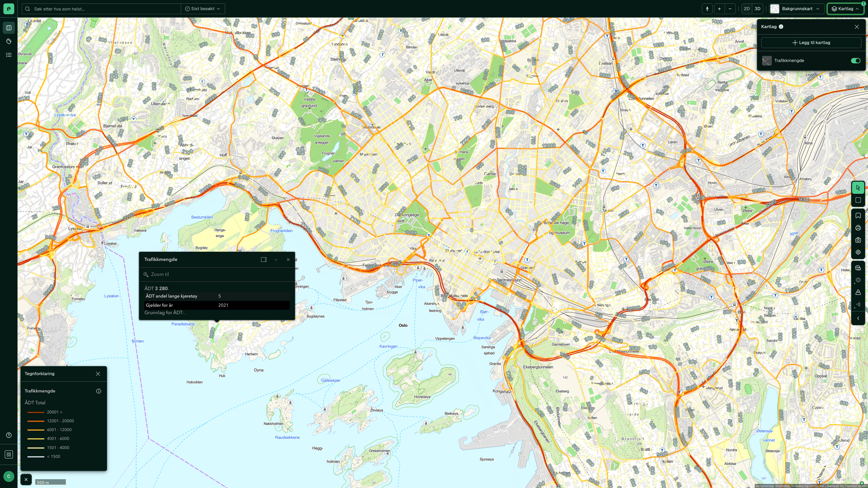The height and width of the screenshot is (488, 868).
Task: Select the pointer tool in right toolbar
Action: pos(858,188)
